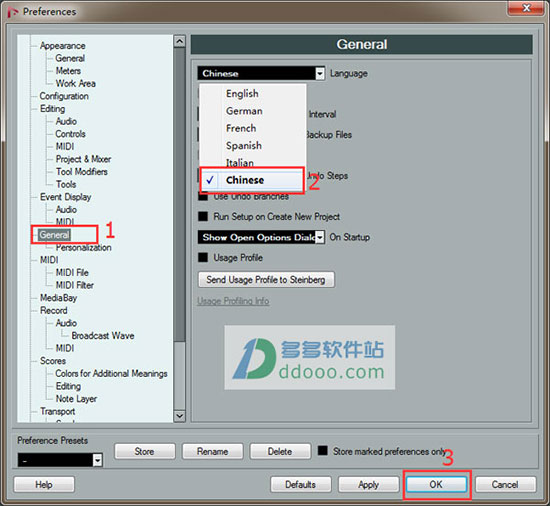Viewport: 550px width, 506px height.
Task: Select Colors for Additional Meanings
Action: click(x=111, y=374)
